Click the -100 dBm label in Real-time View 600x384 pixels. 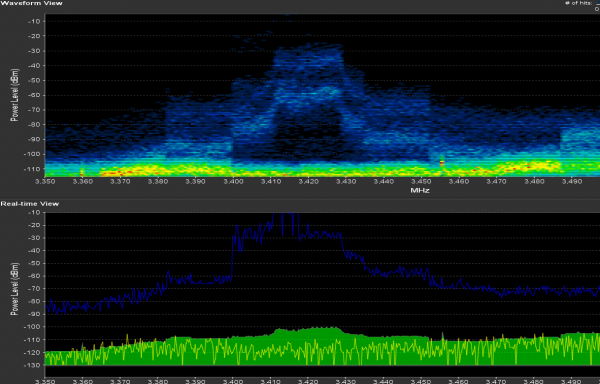(x=32, y=327)
